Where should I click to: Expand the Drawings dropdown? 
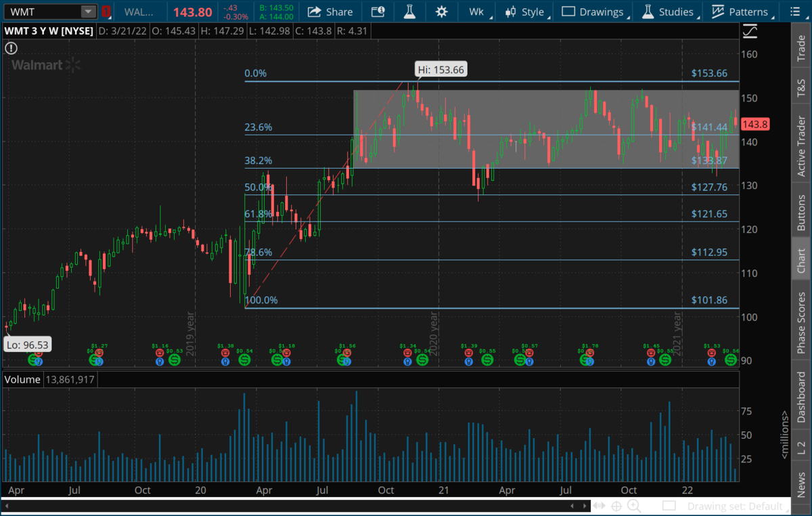tap(593, 12)
